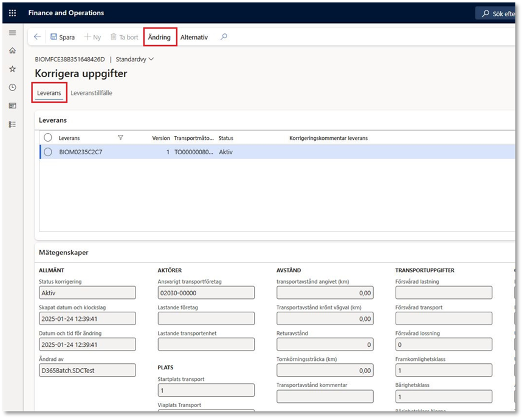The height and width of the screenshot is (420, 524).
Task: Click the Ny new button
Action: [93, 37]
